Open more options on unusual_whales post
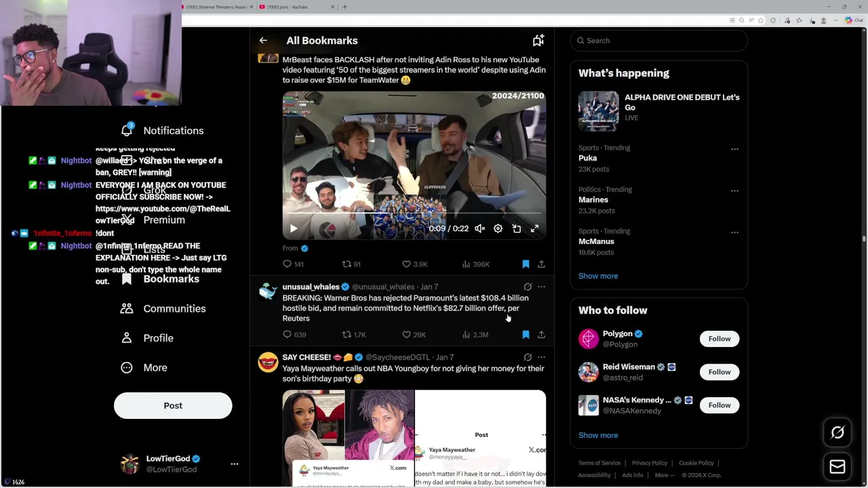This screenshot has height=488, width=868. click(541, 287)
